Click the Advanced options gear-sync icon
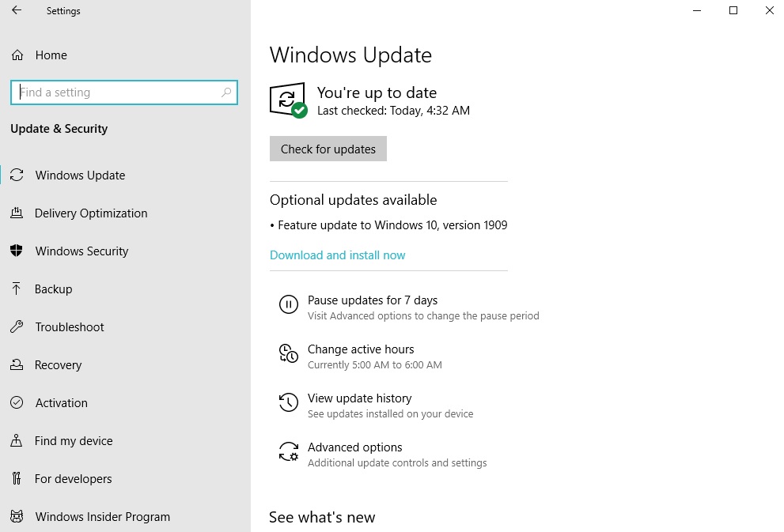784x532 pixels. pyautogui.click(x=289, y=451)
